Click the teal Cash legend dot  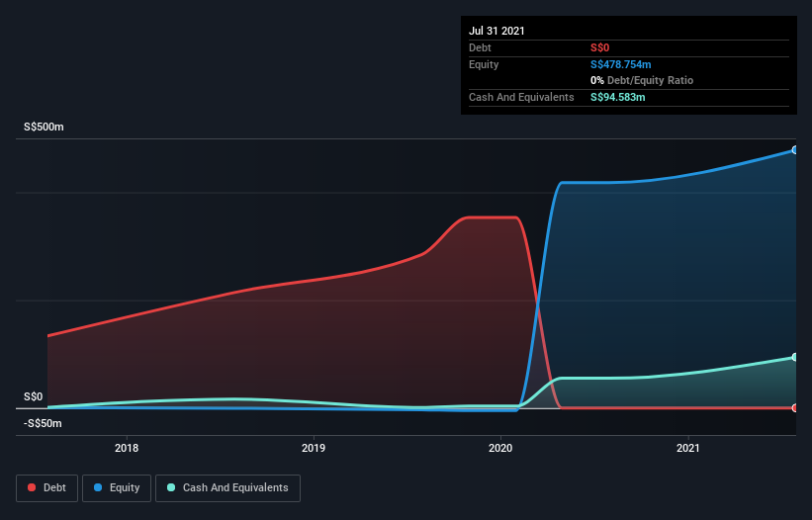coord(171,487)
